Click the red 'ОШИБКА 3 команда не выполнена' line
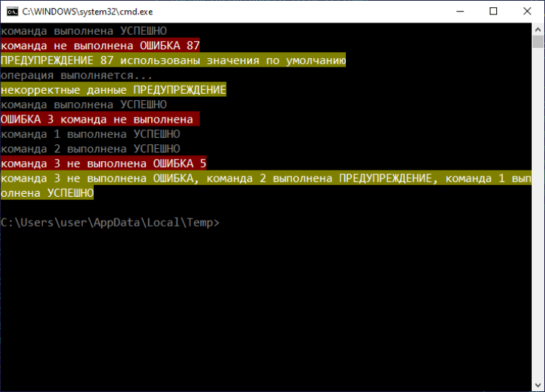Image resolution: width=545 pixels, height=392 pixels. tap(97, 120)
